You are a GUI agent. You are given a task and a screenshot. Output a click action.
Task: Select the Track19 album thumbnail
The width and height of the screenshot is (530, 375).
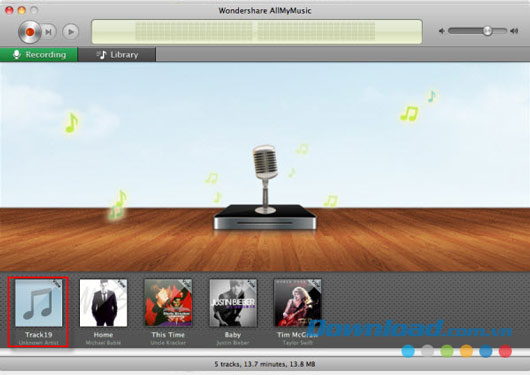(x=39, y=303)
